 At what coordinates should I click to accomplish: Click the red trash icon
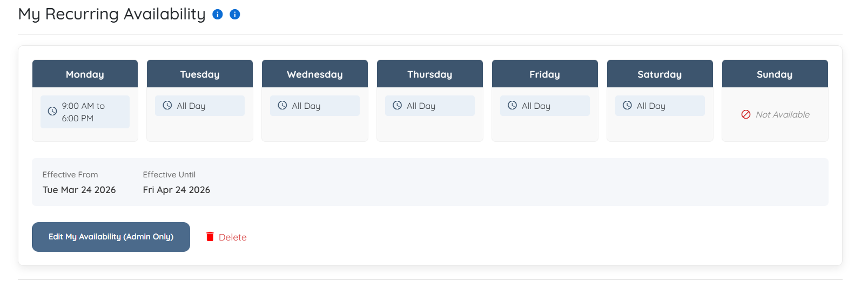(210, 237)
